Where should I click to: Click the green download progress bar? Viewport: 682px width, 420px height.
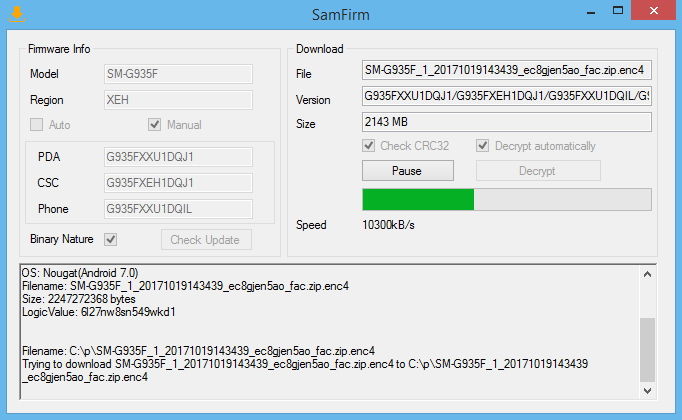point(507,200)
